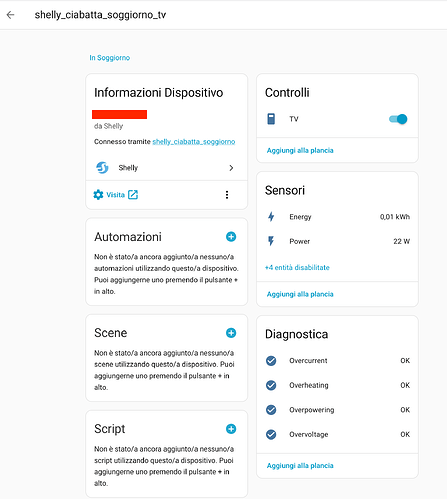Click the 0,01 kWh energy value
Image resolution: width=447 pixels, height=499 pixels.
point(395,217)
